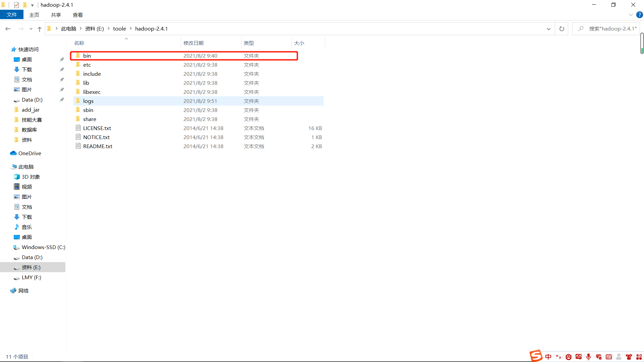Select 此电脑 in the navigation tree
Image resolution: width=644 pixels, height=362 pixels.
[26, 167]
